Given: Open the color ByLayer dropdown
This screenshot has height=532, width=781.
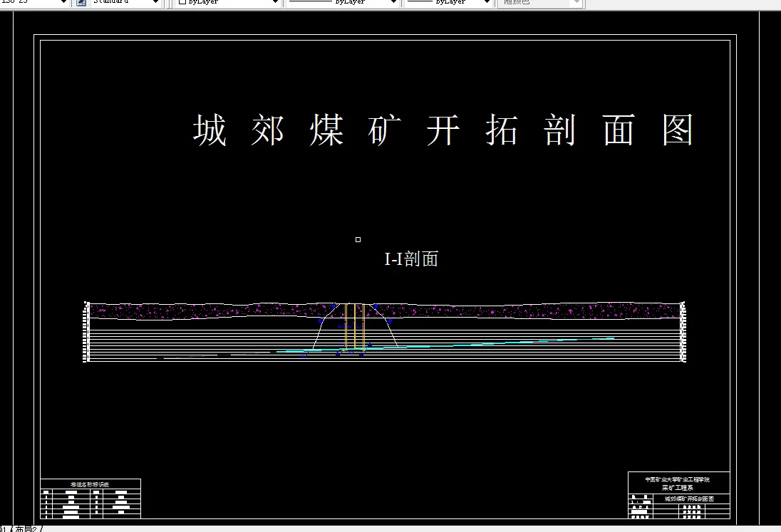Looking at the screenshot, I should click(274, 2).
